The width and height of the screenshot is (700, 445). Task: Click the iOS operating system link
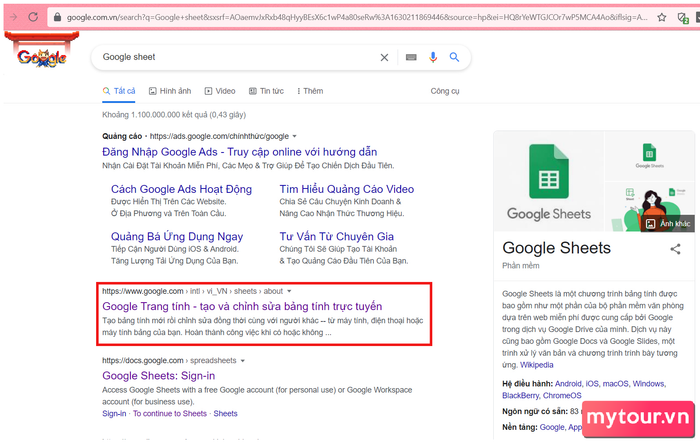point(592,384)
